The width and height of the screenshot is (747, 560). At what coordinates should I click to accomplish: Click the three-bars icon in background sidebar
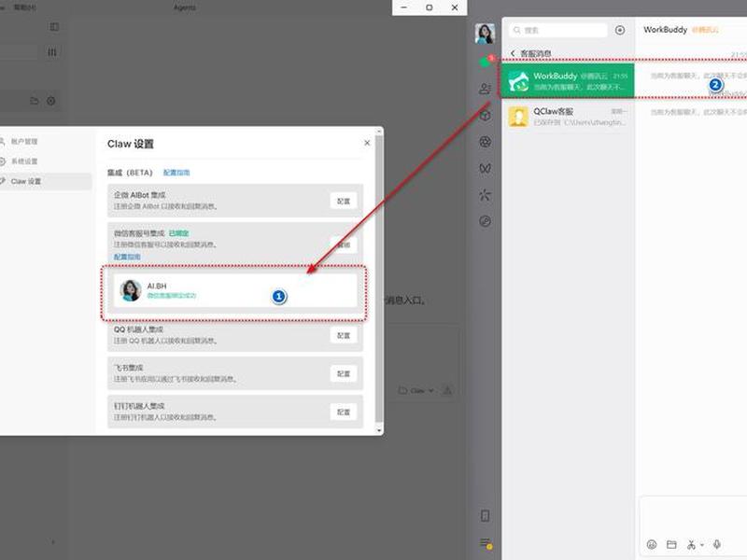coord(52,52)
